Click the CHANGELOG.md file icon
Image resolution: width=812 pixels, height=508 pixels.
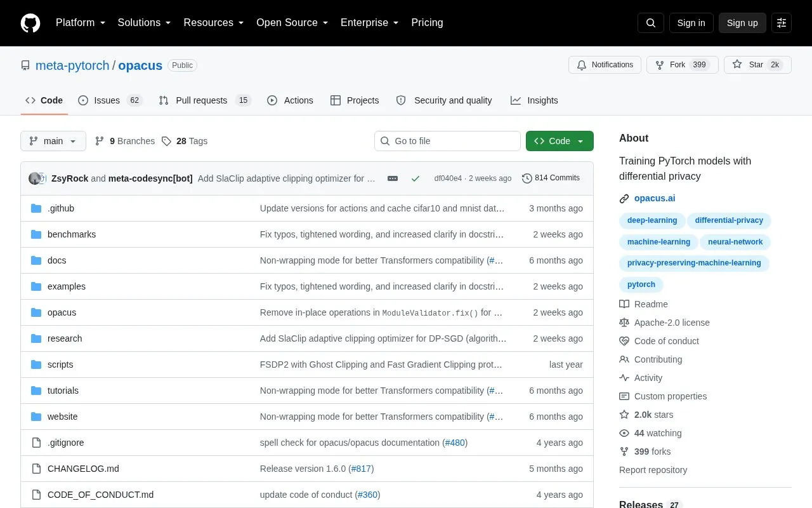[x=36, y=469]
